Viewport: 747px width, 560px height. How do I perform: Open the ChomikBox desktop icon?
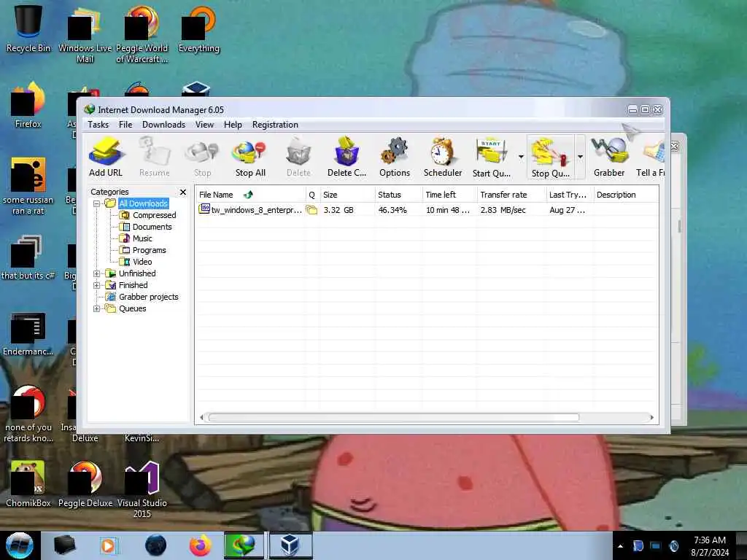coord(28,483)
